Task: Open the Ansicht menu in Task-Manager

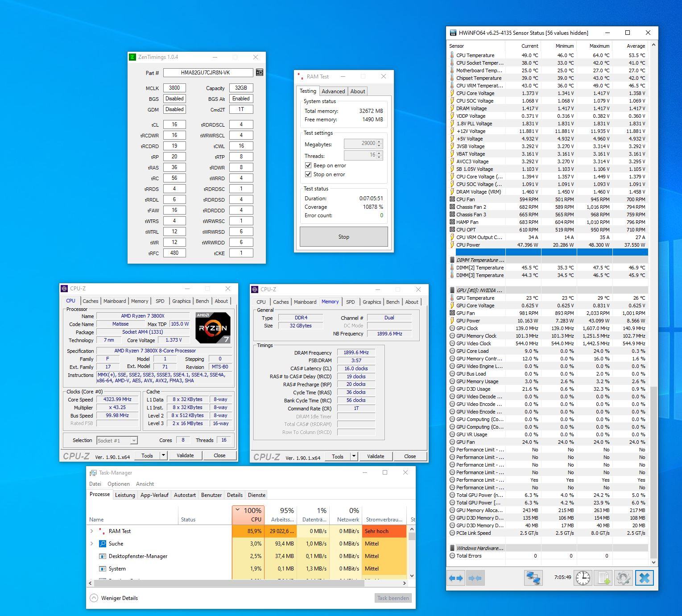Action: (x=145, y=484)
